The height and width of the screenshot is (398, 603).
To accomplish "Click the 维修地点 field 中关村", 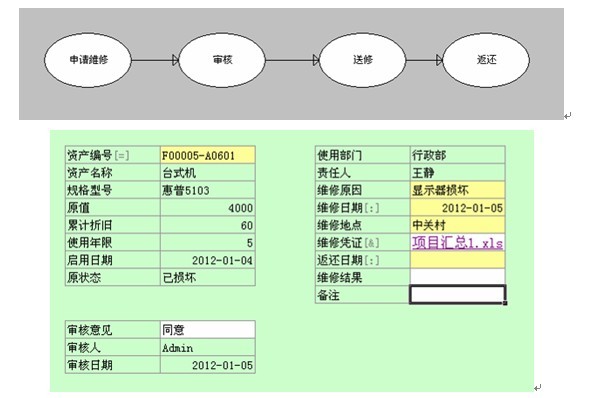I will [x=458, y=225].
